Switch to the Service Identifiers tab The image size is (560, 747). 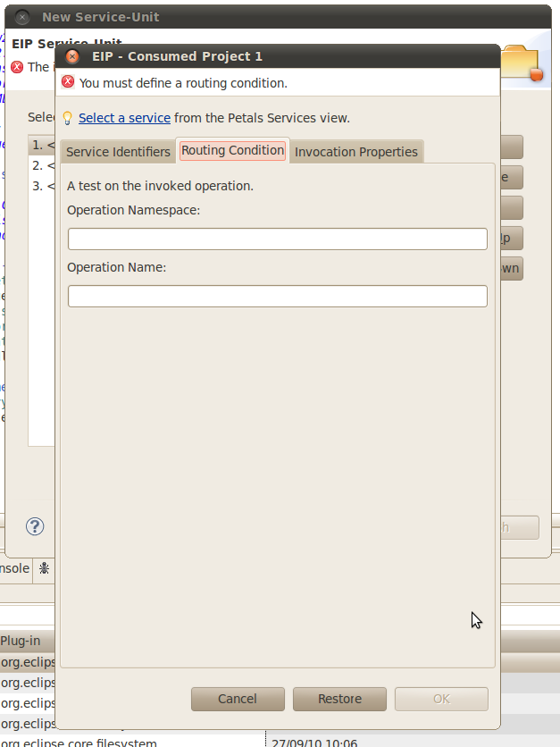point(118,152)
